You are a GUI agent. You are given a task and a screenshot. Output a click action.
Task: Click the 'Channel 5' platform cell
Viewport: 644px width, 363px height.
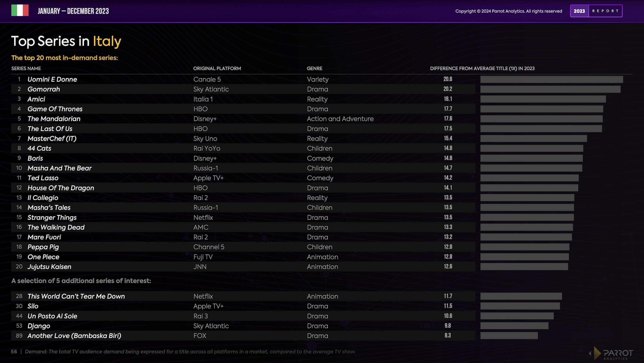point(209,247)
